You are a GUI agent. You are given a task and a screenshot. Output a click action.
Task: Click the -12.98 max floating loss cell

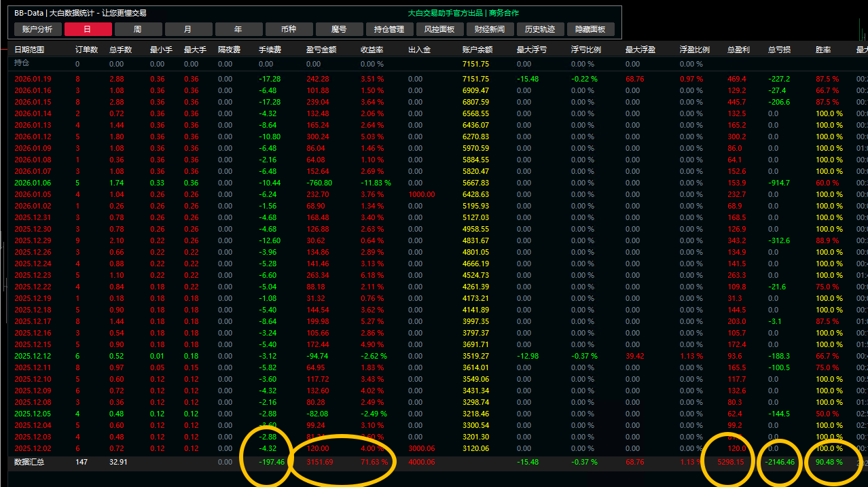pos(527,356)
